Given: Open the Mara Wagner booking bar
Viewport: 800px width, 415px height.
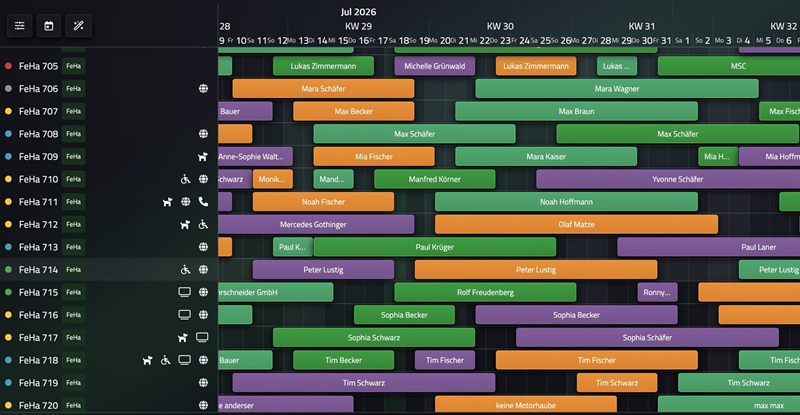Looking at the screenshot, I should point(617,89).
